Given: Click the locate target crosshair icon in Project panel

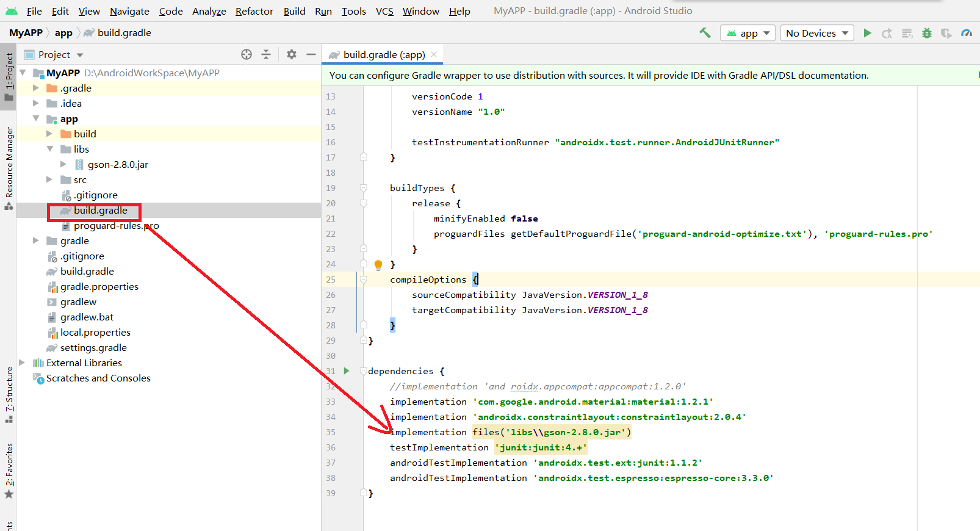Looking at the screenshot, I should coord(247,54).
